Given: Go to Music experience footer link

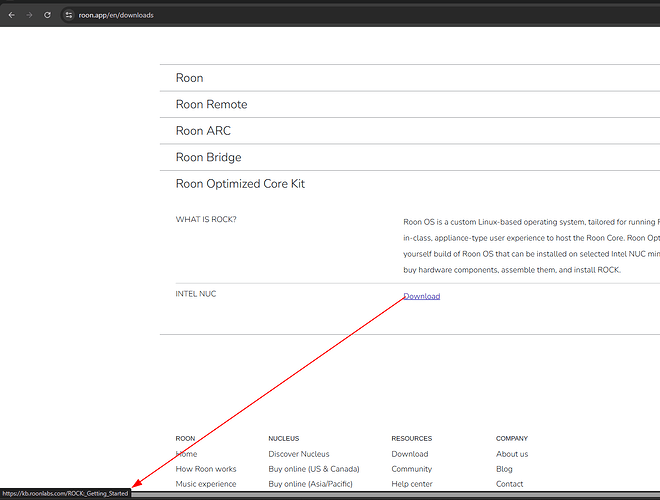Looking at the screenshot, I should coord(206,484).
